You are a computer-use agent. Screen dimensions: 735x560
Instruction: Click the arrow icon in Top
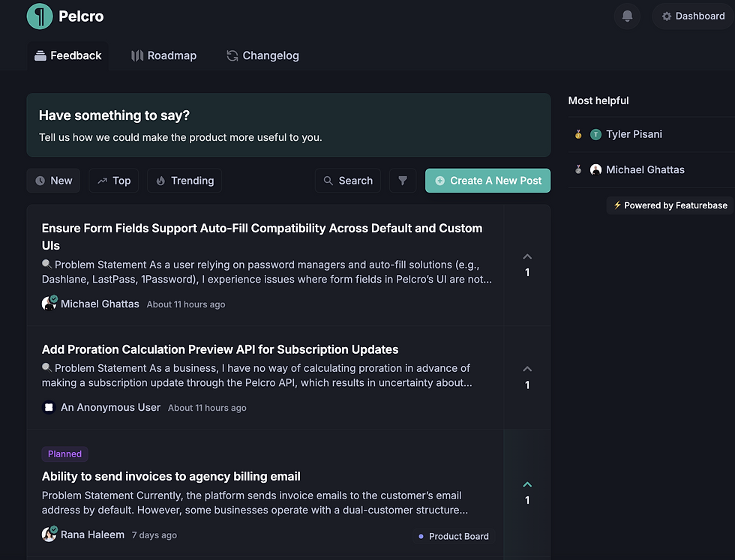tap(102, 181)
